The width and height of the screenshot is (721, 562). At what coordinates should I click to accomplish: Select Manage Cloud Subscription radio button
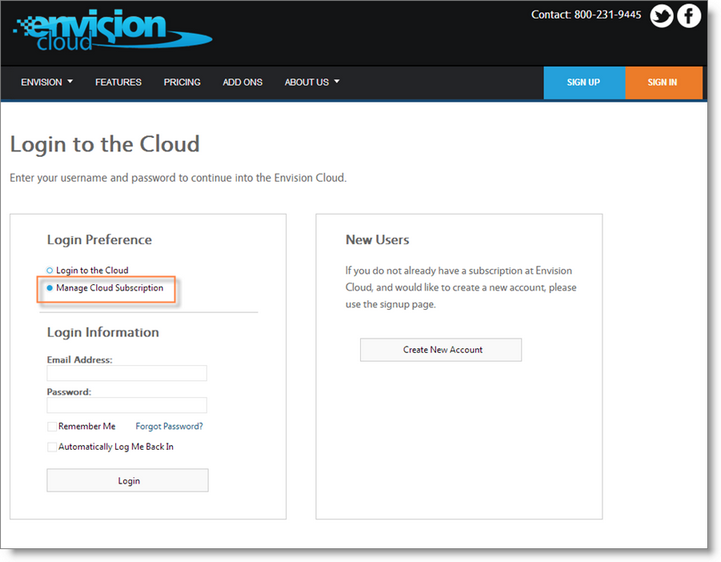coord(50,288)
